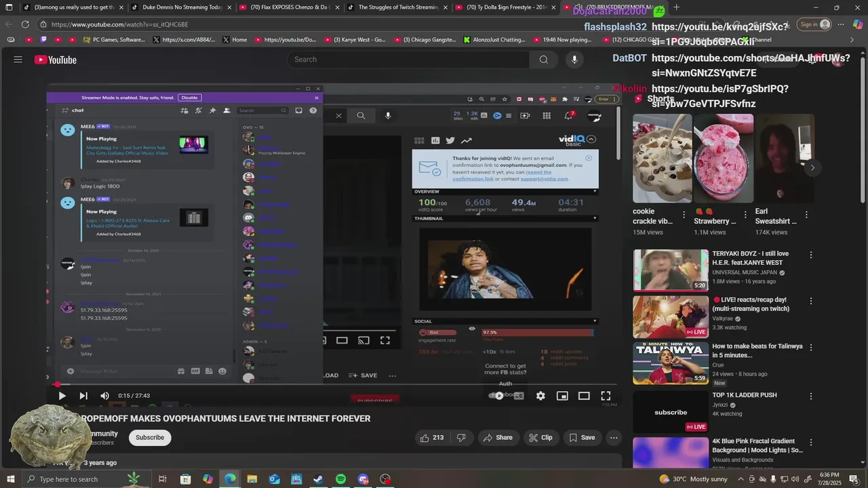Viewport: 868px width, 488px height.
Task: Click the browser address bar URL
Action: point(119,24)
